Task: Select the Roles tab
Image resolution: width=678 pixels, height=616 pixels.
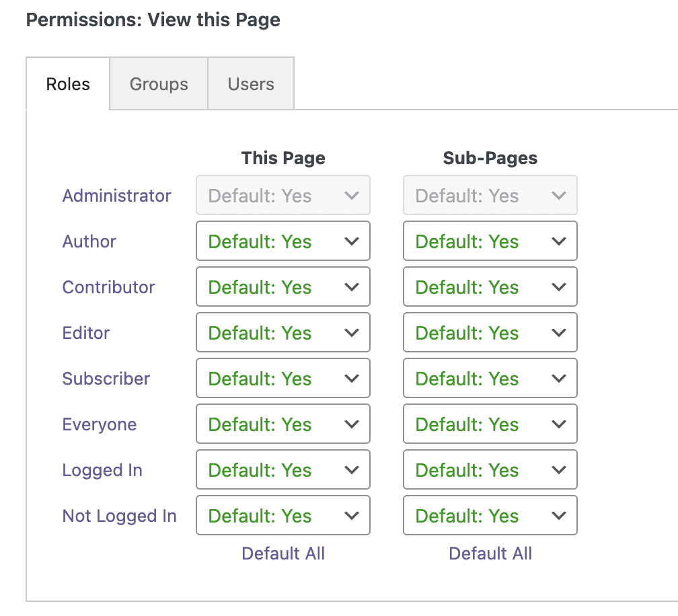Action: [68, 84]
